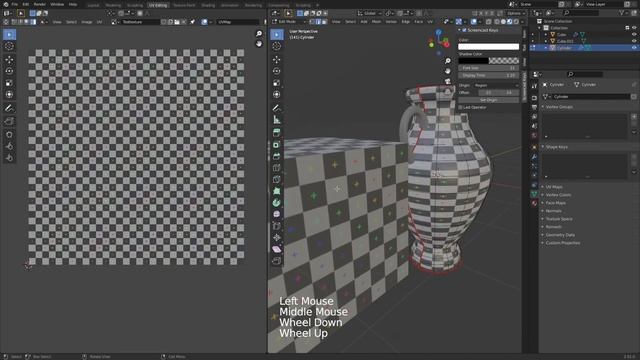Open the Modifiers wrench properties tab

[x=534, y=157]
